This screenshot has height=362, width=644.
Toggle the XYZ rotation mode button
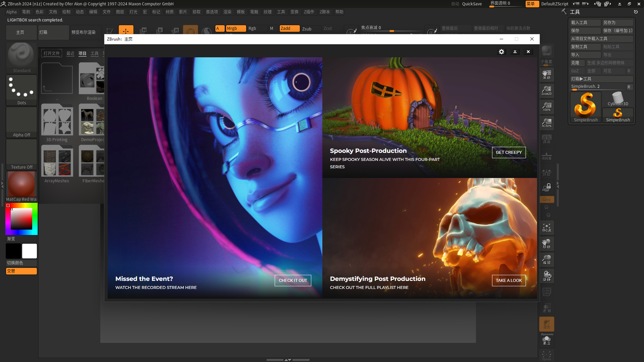[546, 199]
